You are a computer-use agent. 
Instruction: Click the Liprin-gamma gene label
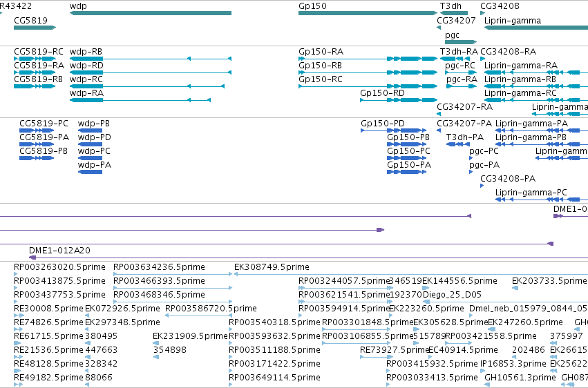coord(512,20)
